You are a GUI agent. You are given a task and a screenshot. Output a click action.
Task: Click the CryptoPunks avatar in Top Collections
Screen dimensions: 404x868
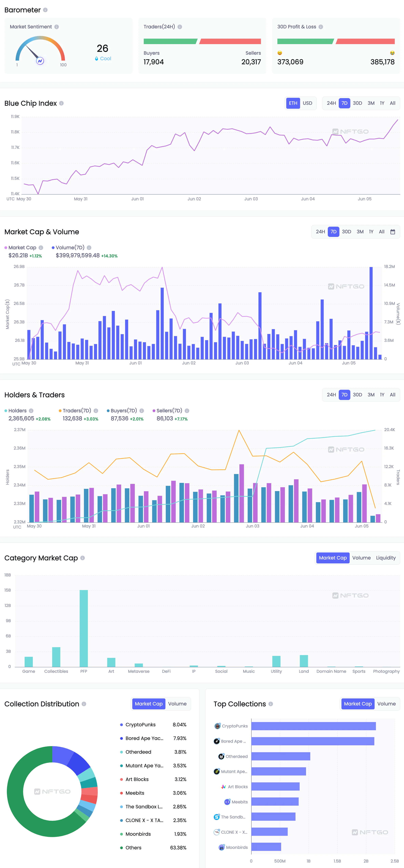pos(218,726)
